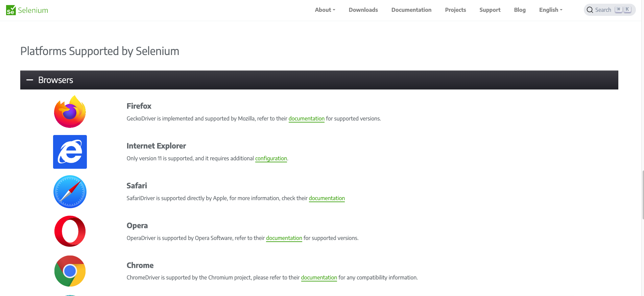
Task: Open the About dropdown menu
Action: [x=325, y=10]
